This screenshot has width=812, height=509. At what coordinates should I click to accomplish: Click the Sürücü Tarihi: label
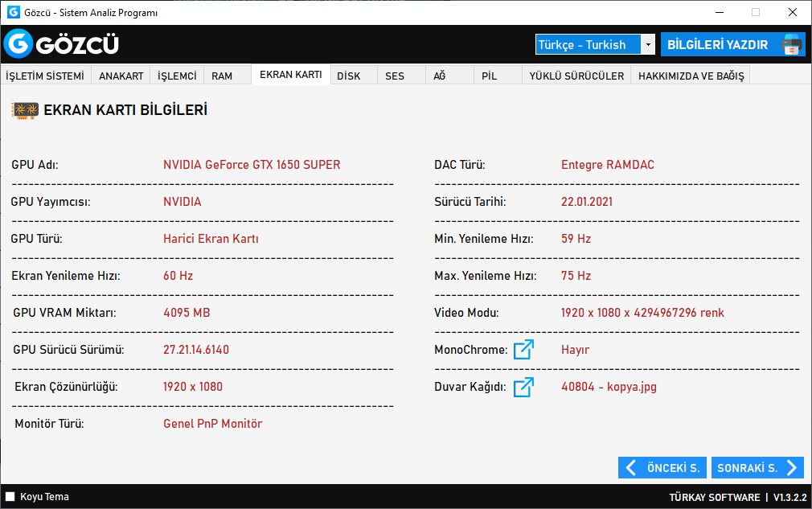pos(470,201)
